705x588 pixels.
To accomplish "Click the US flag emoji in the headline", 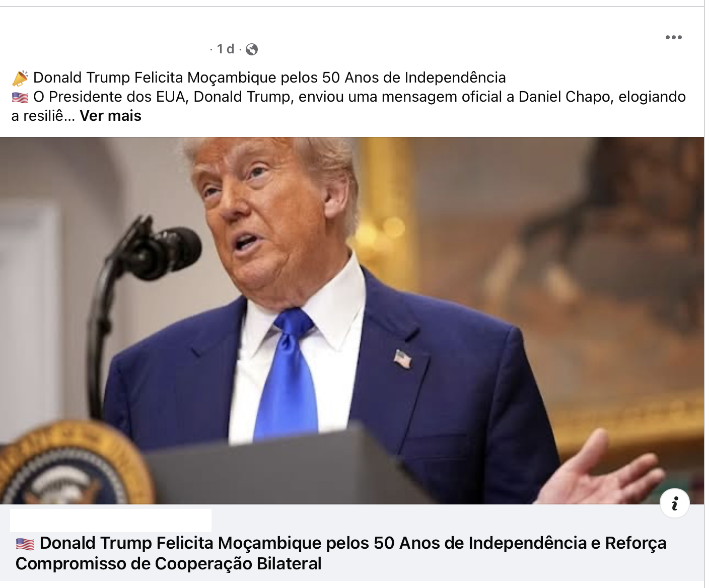I will click(25, 544).
